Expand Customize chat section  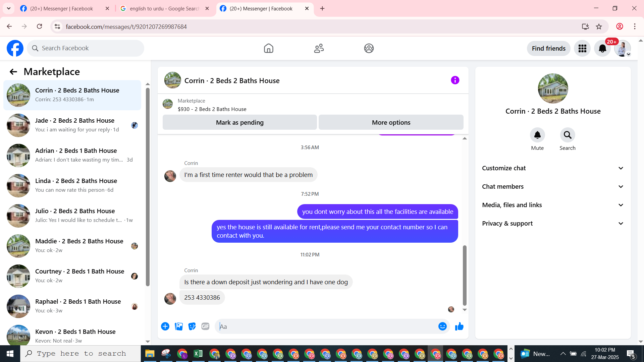[553, 168]
